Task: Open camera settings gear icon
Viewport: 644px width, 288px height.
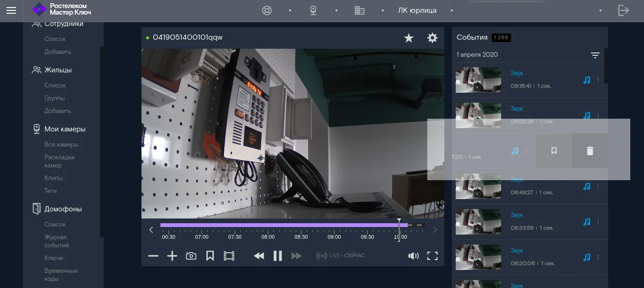Action: pyautogui.click(x=432, y=38)
